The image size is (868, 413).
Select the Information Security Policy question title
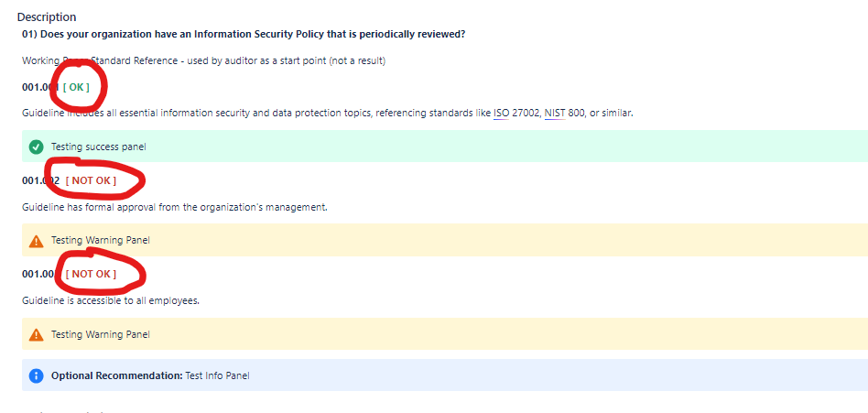tap(244, 34)
